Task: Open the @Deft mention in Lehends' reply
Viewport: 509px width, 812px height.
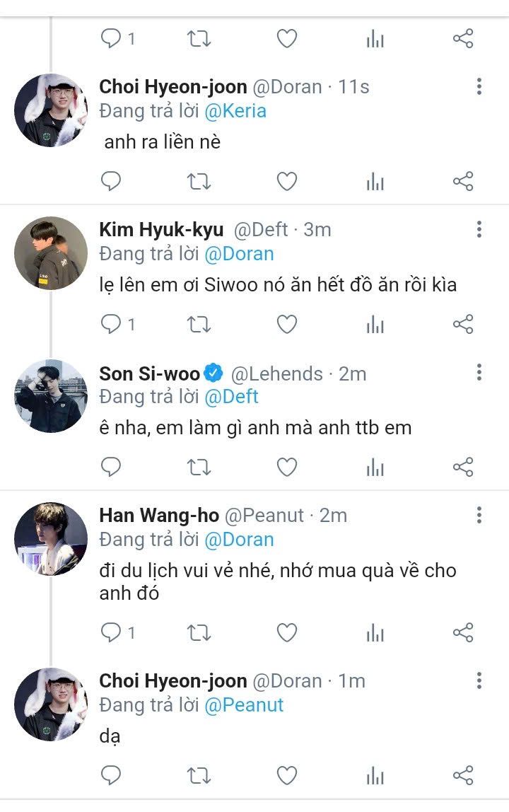Action: (x=231, y=397)
